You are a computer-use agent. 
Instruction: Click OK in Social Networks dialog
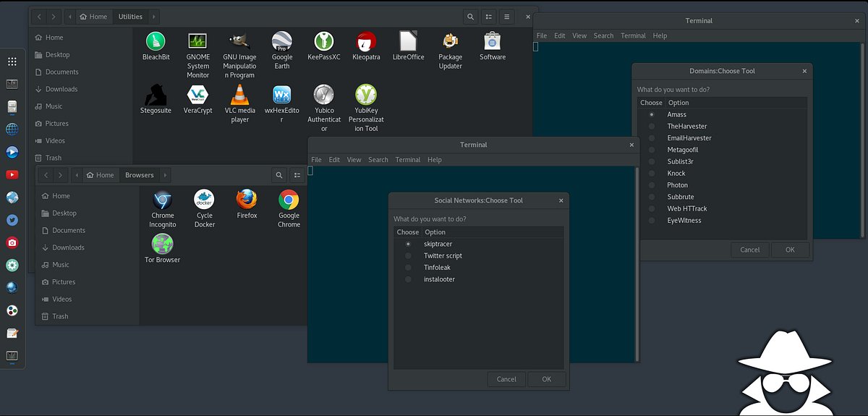[x=547, y=379]
